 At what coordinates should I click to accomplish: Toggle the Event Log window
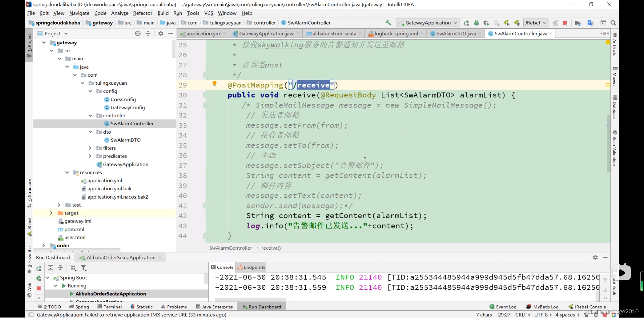[503, 307]
